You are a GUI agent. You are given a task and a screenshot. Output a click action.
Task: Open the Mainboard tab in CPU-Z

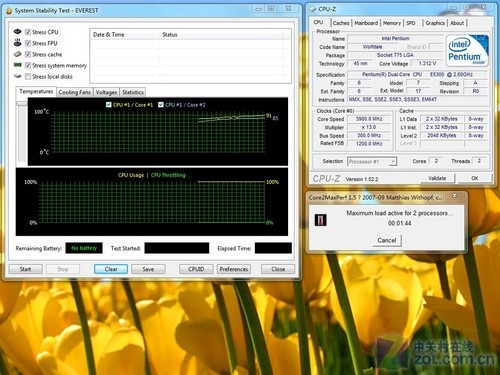click(x=366, y=23)
